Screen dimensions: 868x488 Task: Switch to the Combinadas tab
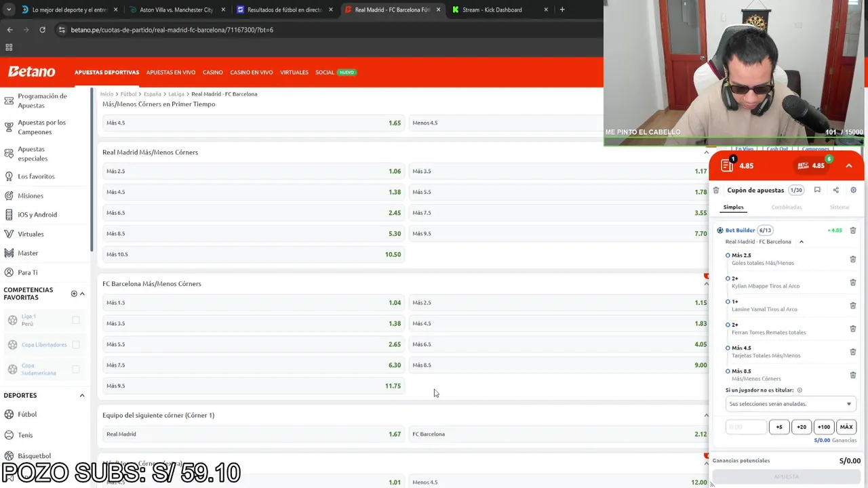click(x=786, y=207)
